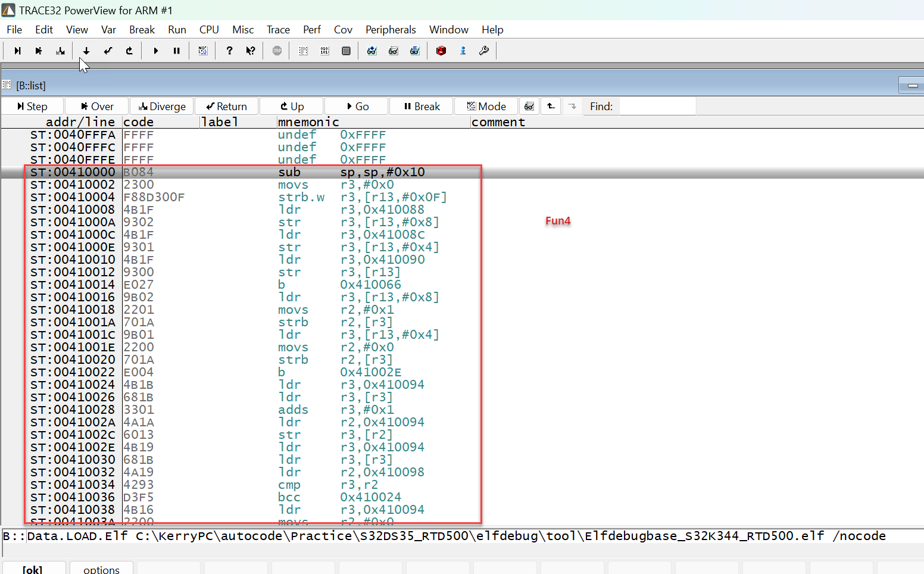Click the red Stop sign toolbar icon
Viewport: 924px width, 574px height.
click(276, 51)
